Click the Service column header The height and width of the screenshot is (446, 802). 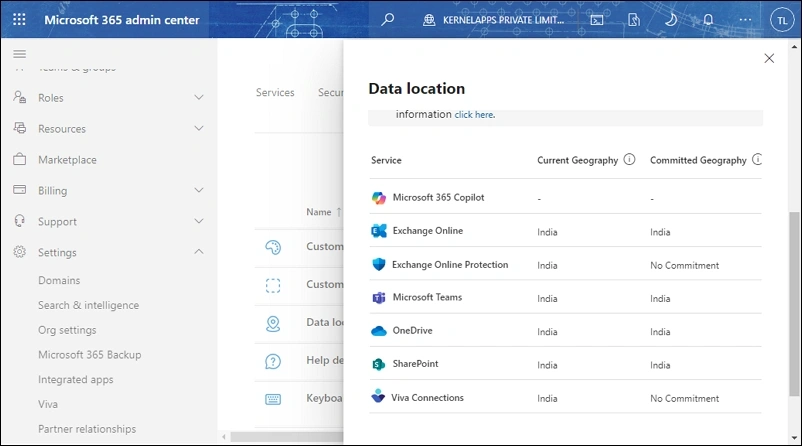[386, 160]
